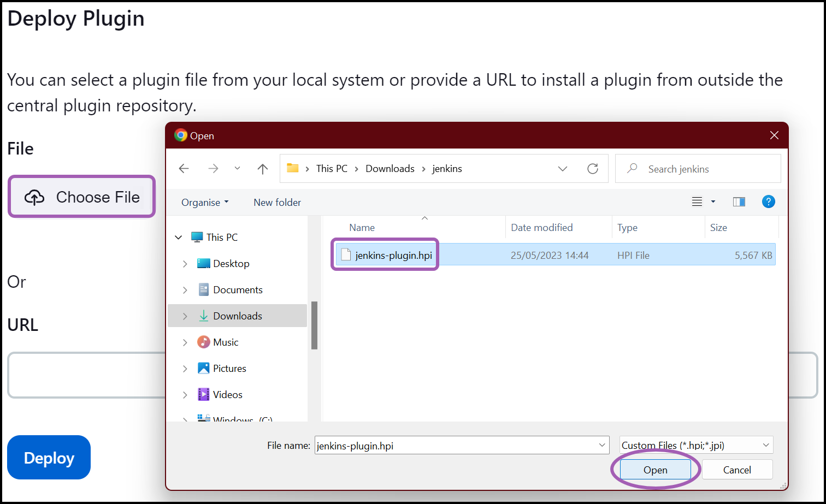
Task: Toggle the preview pane icon
Action: click(739, 201)
